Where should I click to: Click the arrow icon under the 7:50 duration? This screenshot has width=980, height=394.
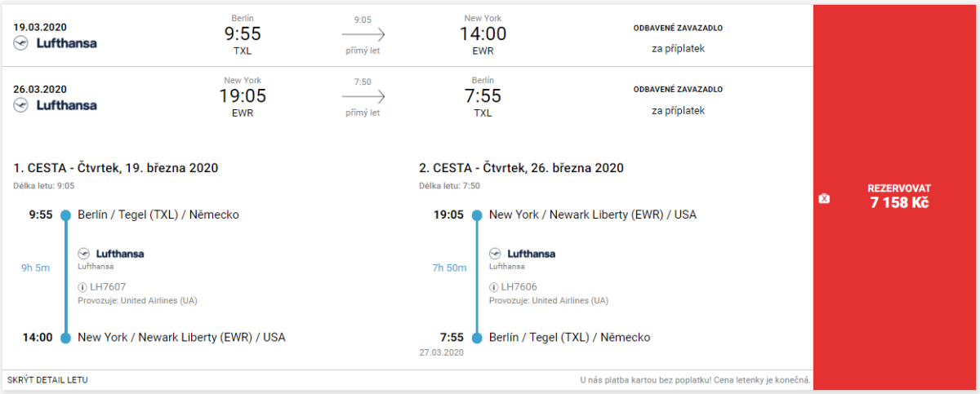click(363, 96)
